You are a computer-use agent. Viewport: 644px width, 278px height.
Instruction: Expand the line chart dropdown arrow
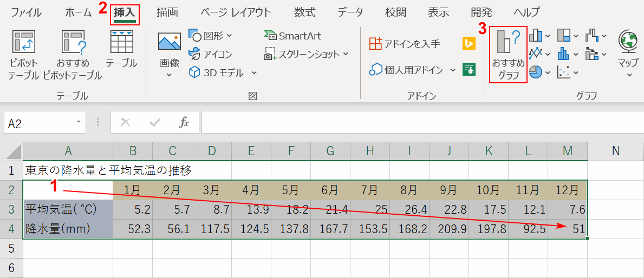[548, 54]
